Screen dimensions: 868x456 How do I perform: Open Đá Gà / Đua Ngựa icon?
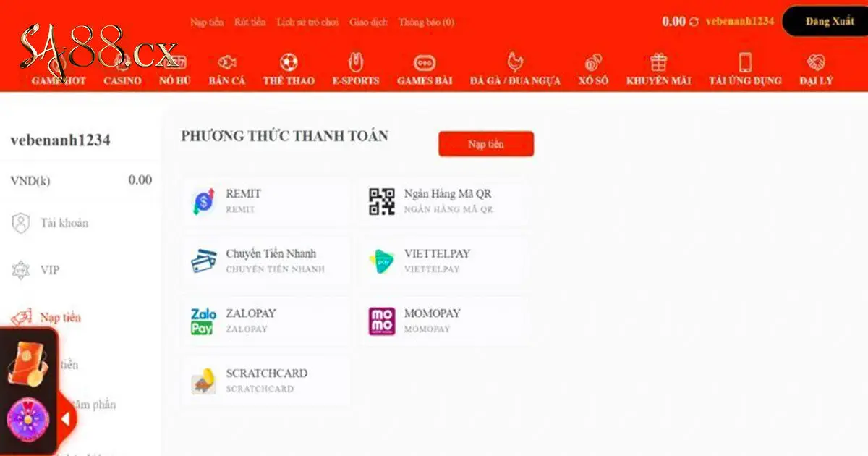tap(515, 62)
